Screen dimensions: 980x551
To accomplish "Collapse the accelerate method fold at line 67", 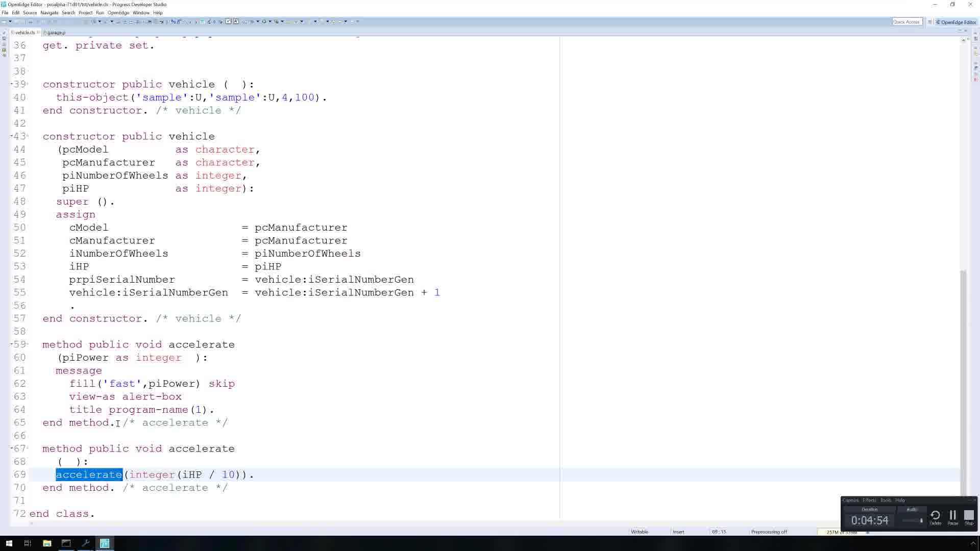I will click(x=12, y=448).
